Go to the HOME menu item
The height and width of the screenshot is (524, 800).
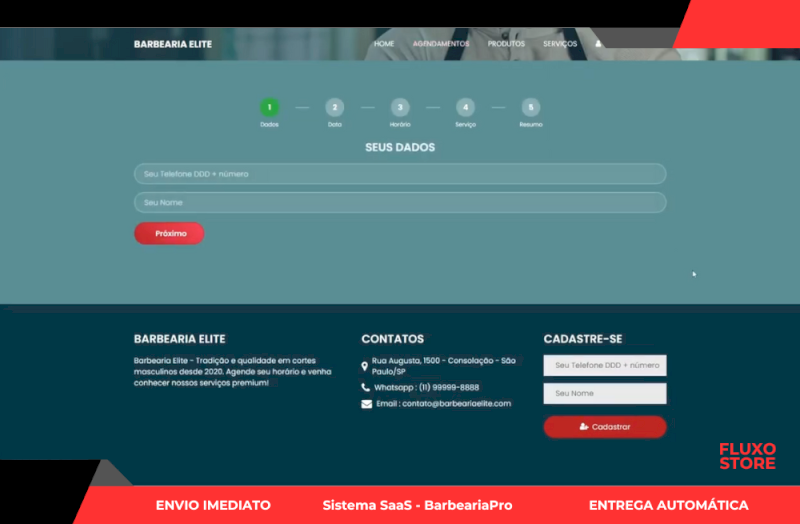(x=384, y=44)
